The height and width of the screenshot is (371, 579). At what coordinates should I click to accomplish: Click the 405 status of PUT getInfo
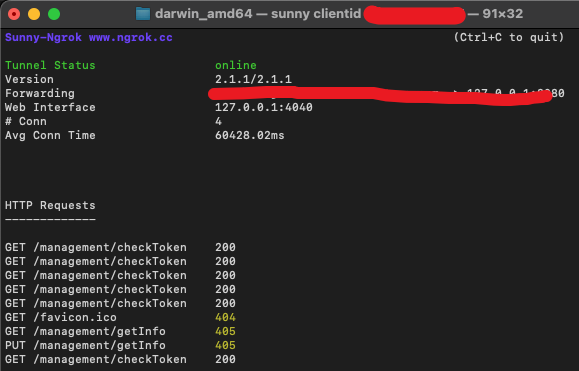click(225, 346)
